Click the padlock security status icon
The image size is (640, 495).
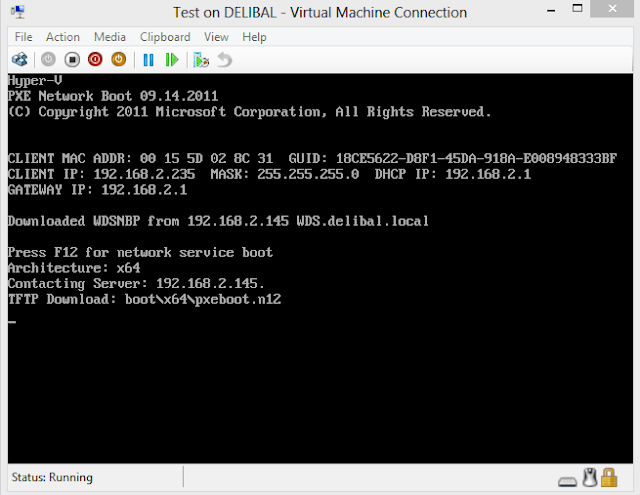coord(609,478)
